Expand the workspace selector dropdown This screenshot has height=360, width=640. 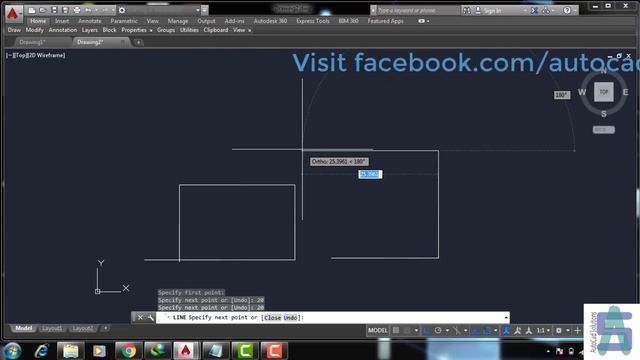click(198, 10)
